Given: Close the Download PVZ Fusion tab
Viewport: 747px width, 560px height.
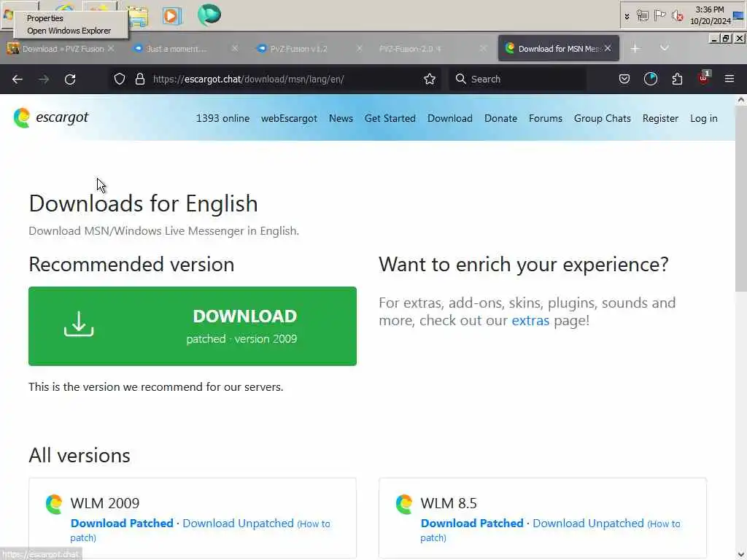Looking at the screenshot, I should coord(111,49).
